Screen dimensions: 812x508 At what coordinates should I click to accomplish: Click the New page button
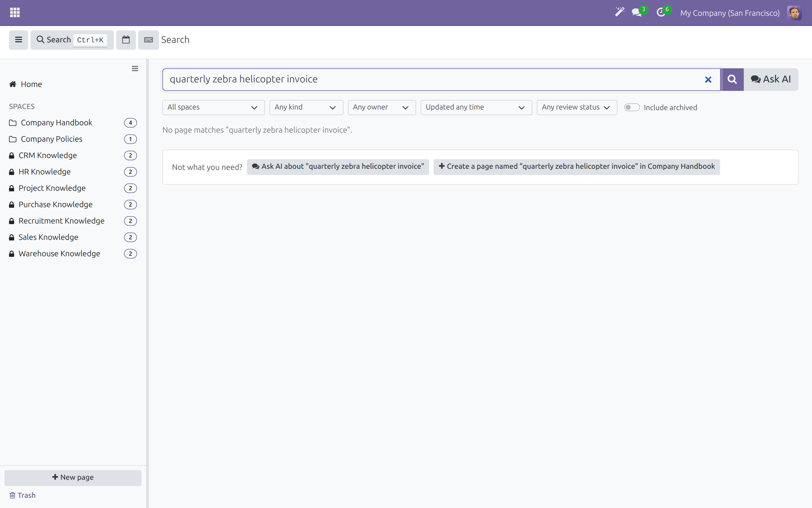tap(73, 478)
